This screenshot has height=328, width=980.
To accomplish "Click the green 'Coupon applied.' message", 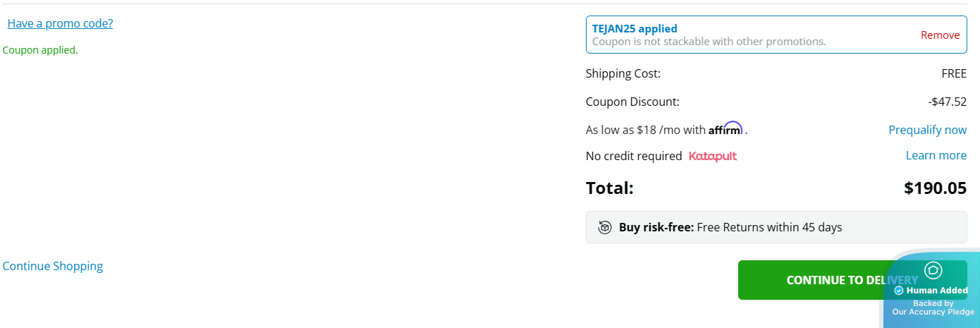I will (x=40, y=50).
